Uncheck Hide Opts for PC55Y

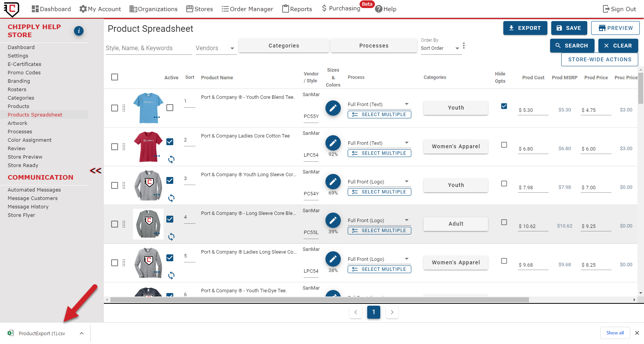504,106
